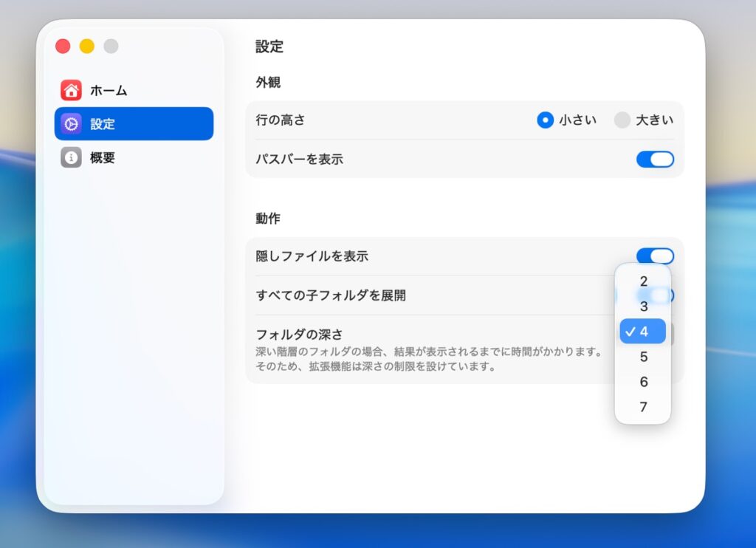Go to the 概要 section
This screenshot has width=756, height=548.
coord(103,157)
